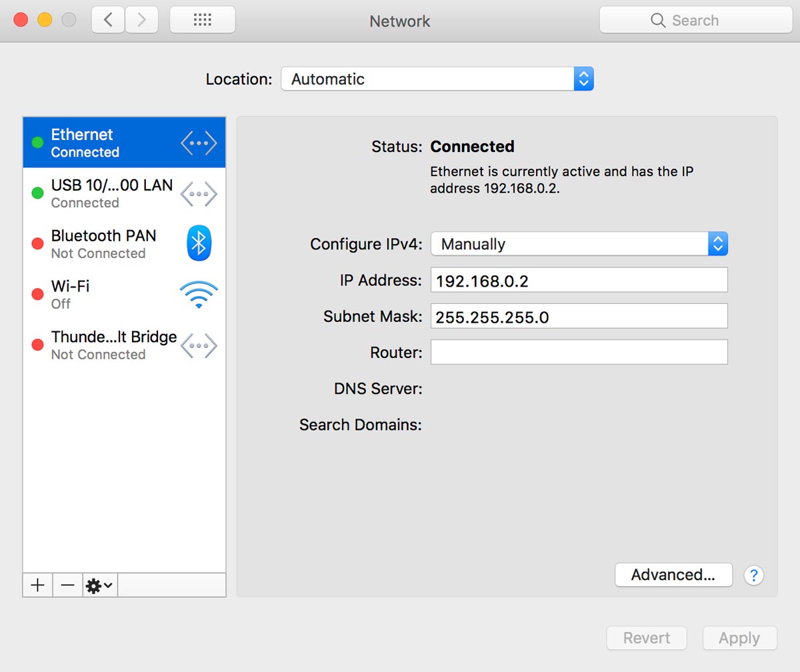The height and width of the screenshot is (672, 800).
Task: Open the gear action menu
Action: click(x=99, y=585)
